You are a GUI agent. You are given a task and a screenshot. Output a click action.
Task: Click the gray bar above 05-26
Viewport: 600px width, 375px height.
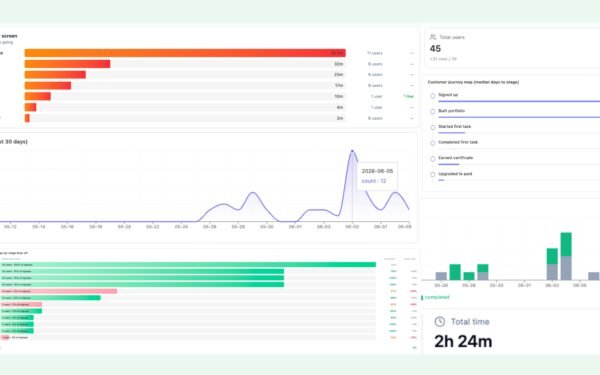[x=441, y=276]
